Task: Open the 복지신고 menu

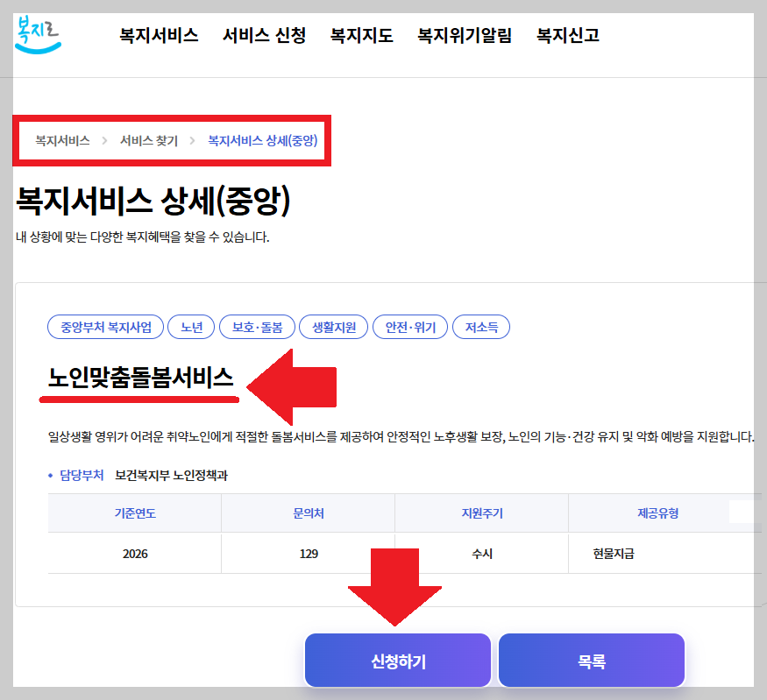Action: (566, 37)
